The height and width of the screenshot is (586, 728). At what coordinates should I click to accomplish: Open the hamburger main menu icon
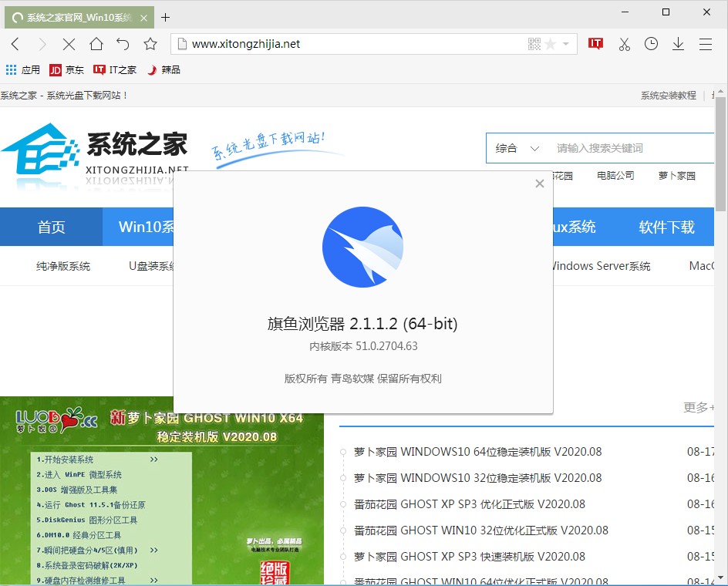[706, 44]
